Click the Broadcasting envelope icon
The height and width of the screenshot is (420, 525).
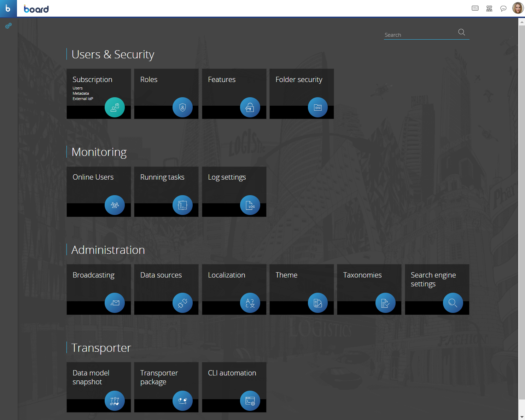[x=115, y=303]
